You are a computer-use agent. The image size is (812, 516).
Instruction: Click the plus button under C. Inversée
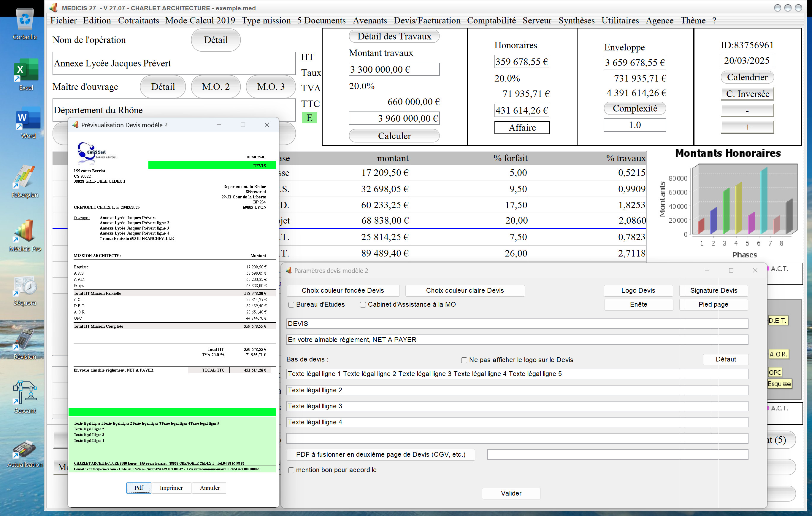747,127
